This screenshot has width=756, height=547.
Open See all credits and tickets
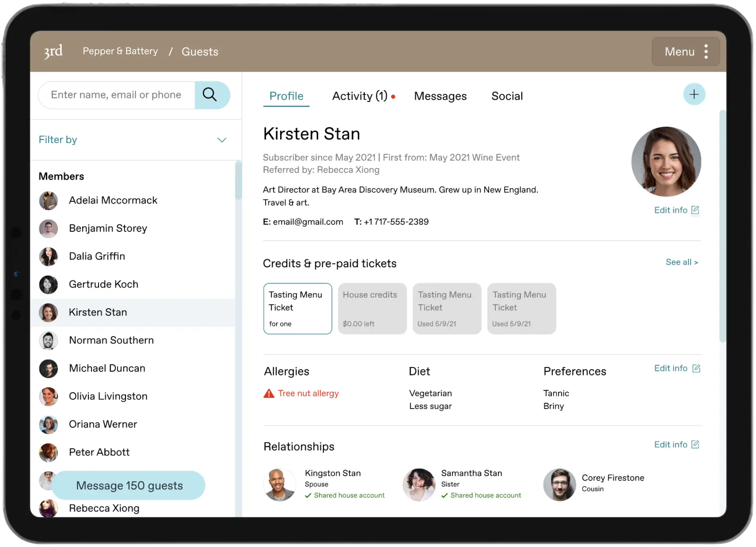tap(681, 262)
